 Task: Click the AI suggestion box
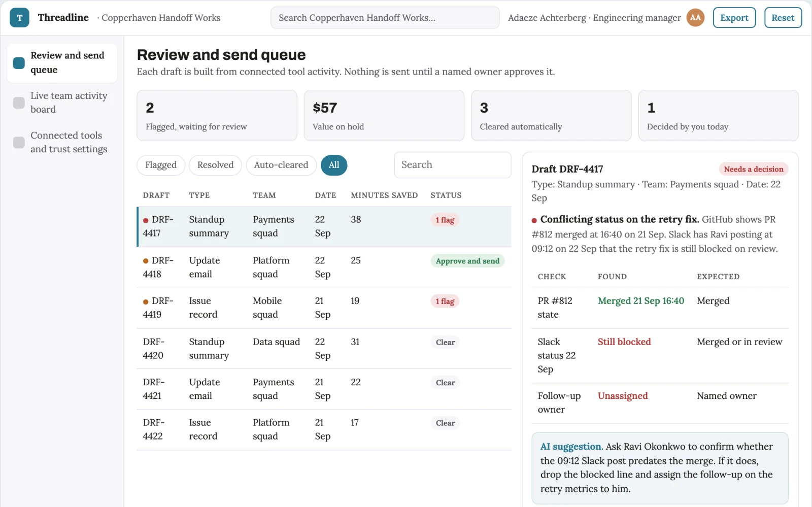[x=660, y=468]
